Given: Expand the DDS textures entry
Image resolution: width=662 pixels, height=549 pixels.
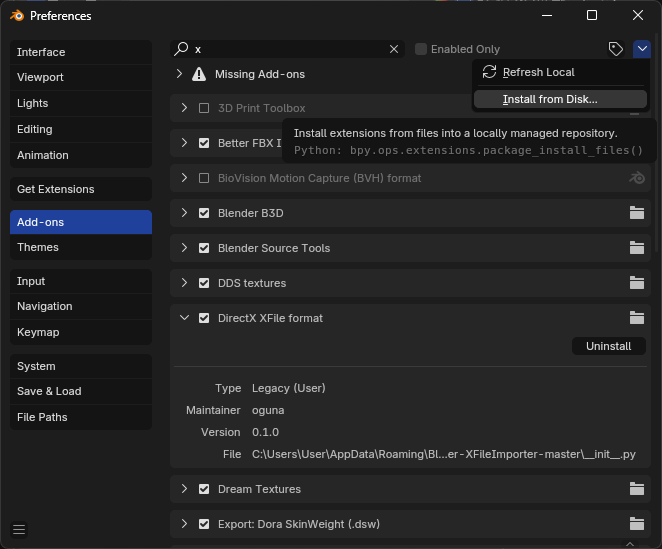Looking at the screenshot, I should [x=184, y=283].
